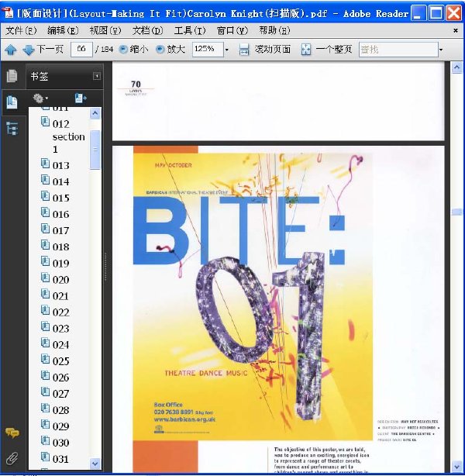
Task: Go to previous page with up arrow
Action: click(11, 50)
